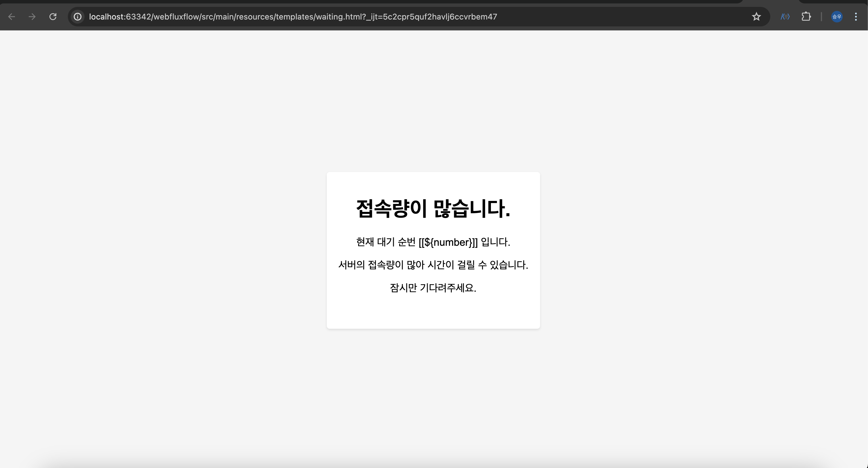The width and height of the screenshot is (868, 468).
Task: Click localhost:63342 in the address bar
Action: (120, 16)
